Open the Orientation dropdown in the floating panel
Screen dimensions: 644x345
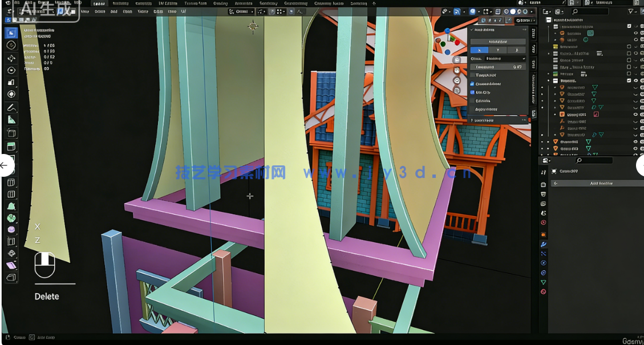pos(505,58)
